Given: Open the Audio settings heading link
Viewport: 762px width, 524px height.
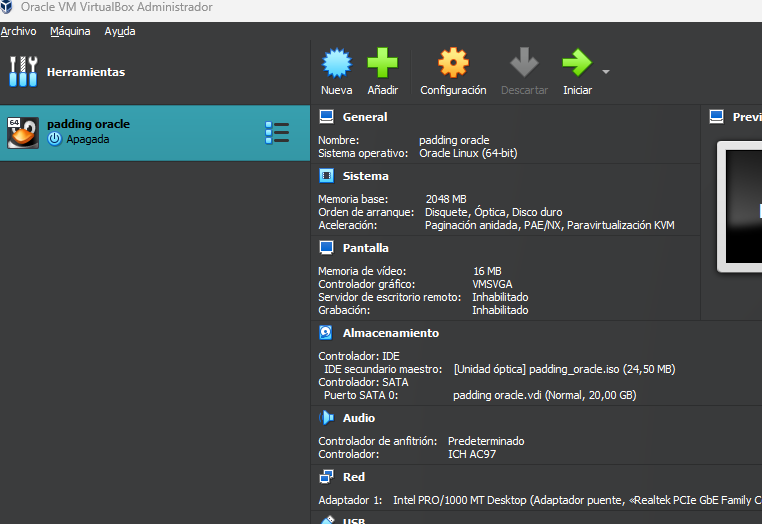Looking at the screenshot, I should (x=359, y=419).
